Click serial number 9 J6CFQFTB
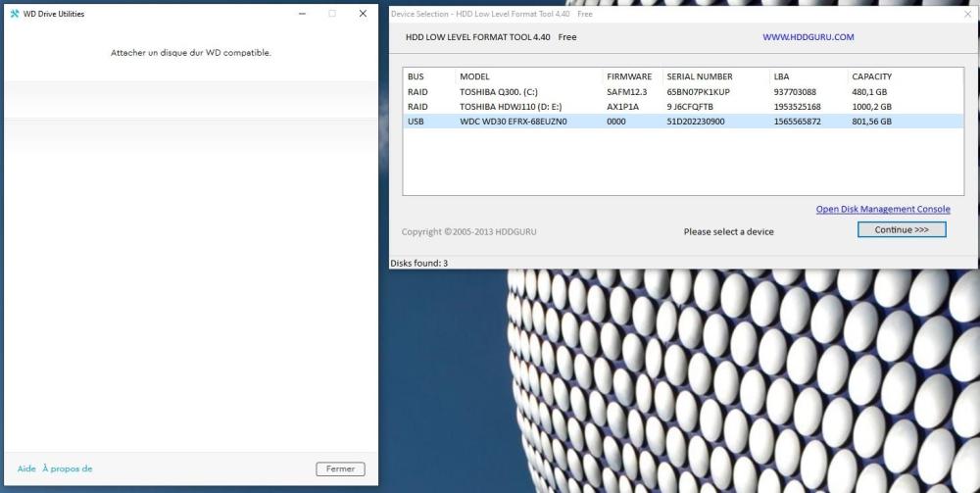Viewport: 980px width, 493px height. (690, 107)
